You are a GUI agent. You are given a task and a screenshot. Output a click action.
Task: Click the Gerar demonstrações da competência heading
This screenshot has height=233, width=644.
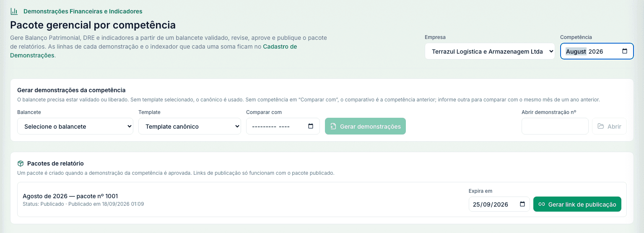(x=71, y=90)
